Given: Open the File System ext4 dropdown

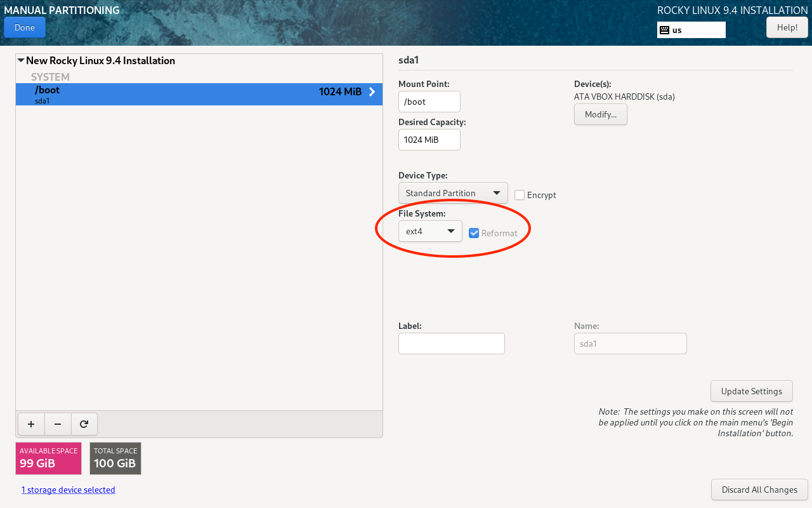Looking at the screenshot, I should [x=430, y=231].
